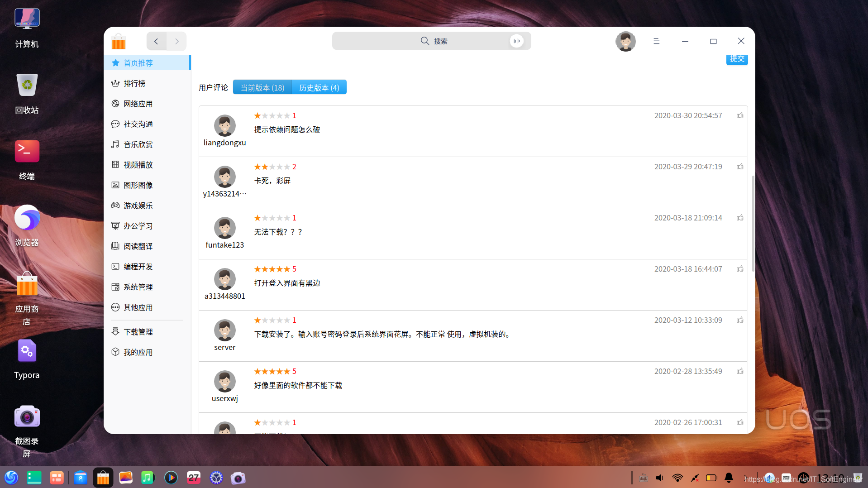Click the volume speaker tray icon

659,478
